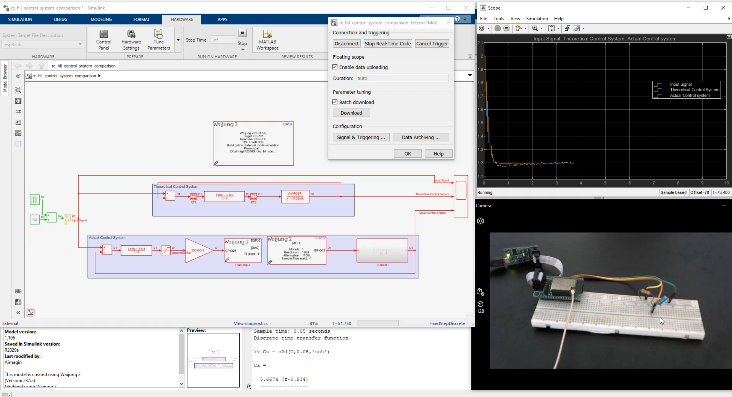This screenshot has height=397, width=732.
Task: Expand the Scope legend corner arrow
Action: [729, 36]
